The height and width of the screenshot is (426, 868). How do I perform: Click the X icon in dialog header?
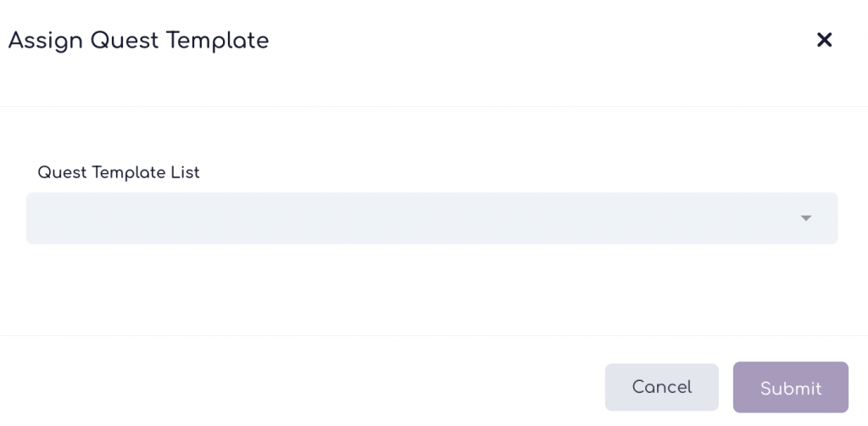click(824, 40)
